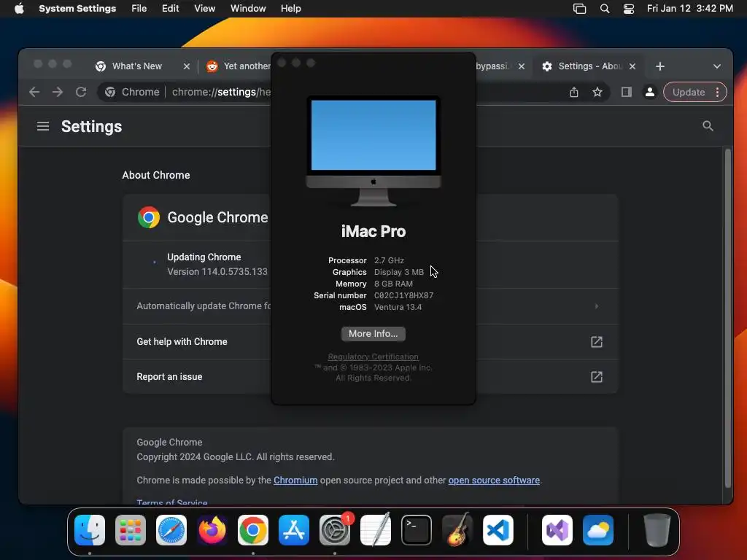Open GarageBand from the Dock
This screenshot has height=560, width=747.
pos(457,530)
